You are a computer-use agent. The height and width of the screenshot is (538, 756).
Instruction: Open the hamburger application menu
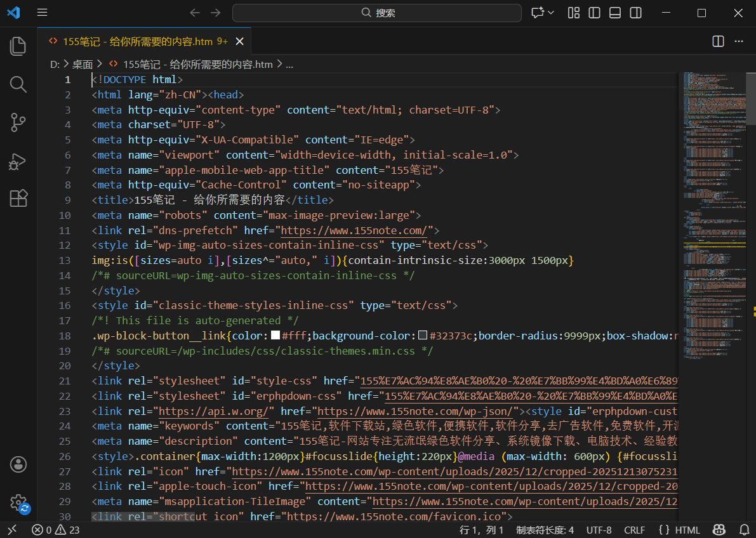point(42,13)
